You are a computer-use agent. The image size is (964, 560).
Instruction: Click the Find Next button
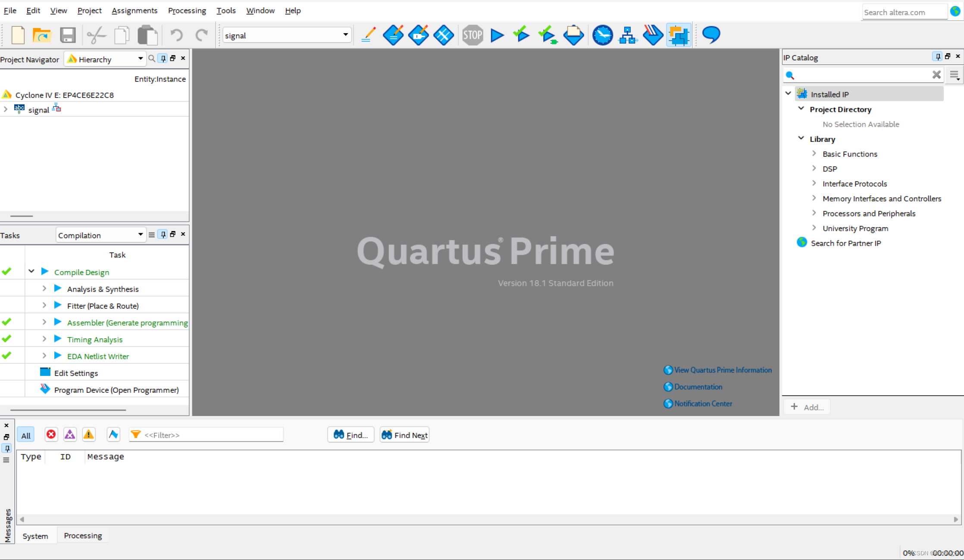click(404, 435)
